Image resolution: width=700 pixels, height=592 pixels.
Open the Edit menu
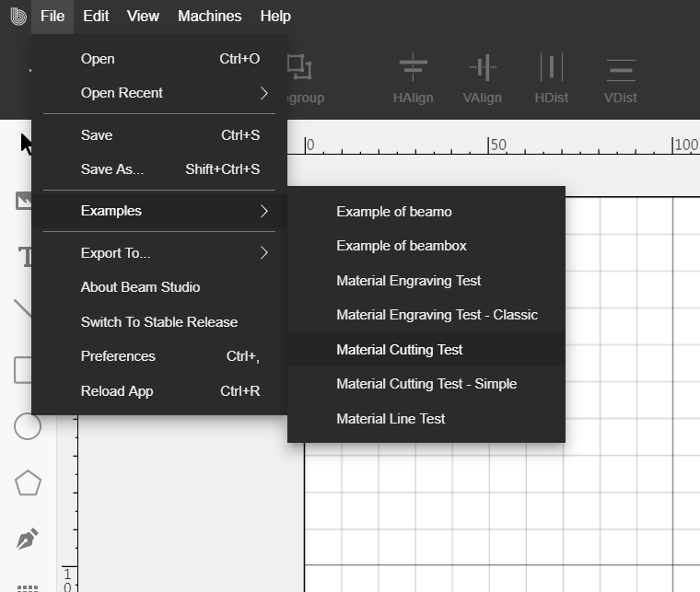pyautogui.click(x=96, y=16)
